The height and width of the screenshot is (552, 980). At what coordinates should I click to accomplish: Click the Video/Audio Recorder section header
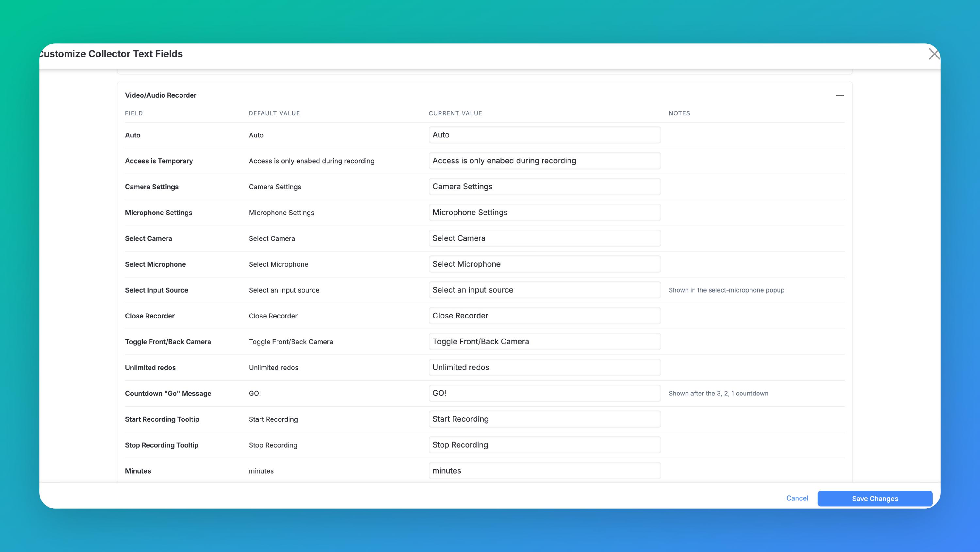tap(160, 95)
